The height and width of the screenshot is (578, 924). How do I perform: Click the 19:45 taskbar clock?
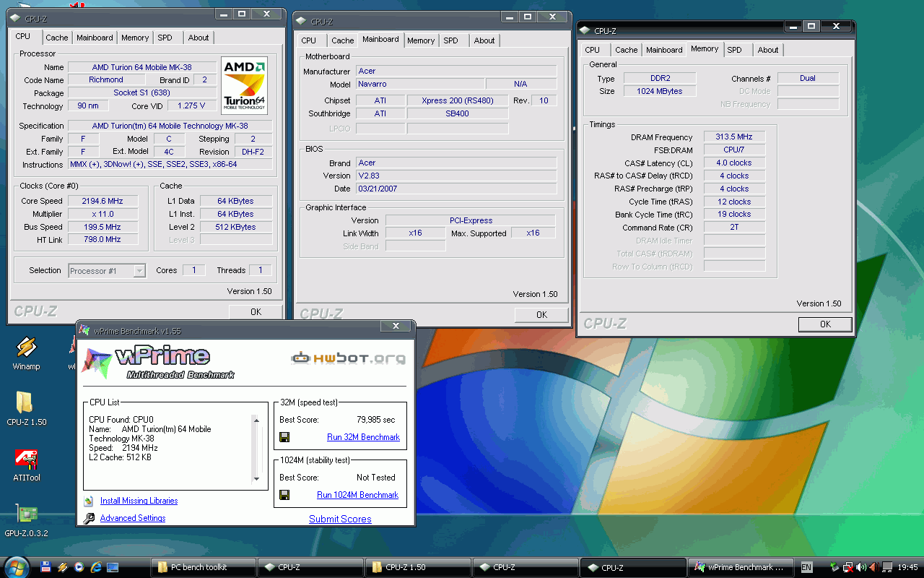tap(908, 567)
